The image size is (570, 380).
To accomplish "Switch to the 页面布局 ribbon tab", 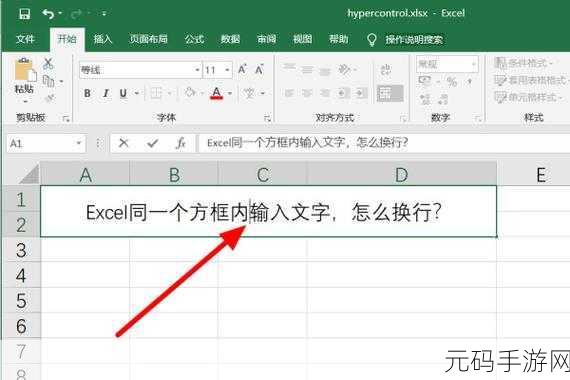I will tap(148, 39).
